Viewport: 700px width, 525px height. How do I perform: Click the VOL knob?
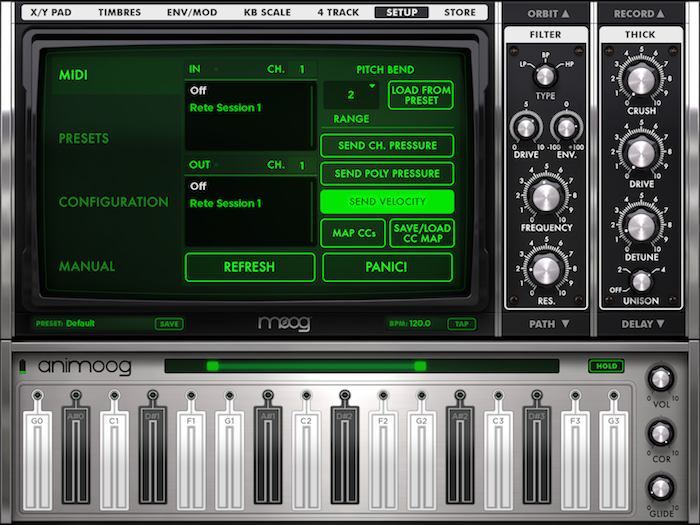[x=660, y=379]
